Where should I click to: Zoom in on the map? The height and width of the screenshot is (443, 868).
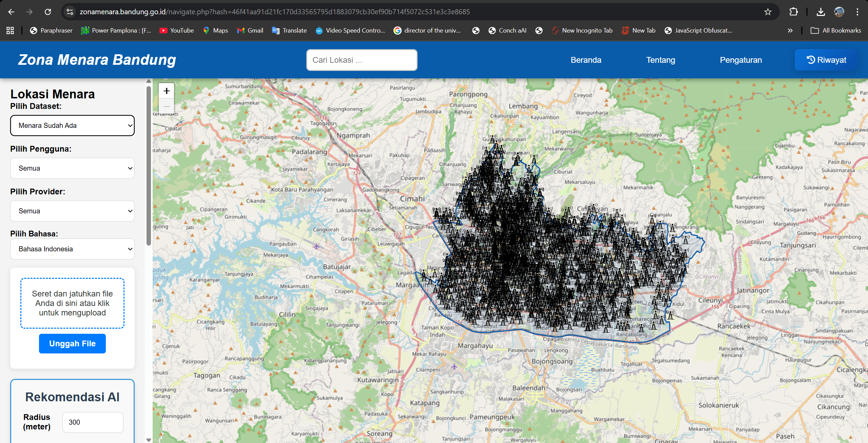(167, 91)
